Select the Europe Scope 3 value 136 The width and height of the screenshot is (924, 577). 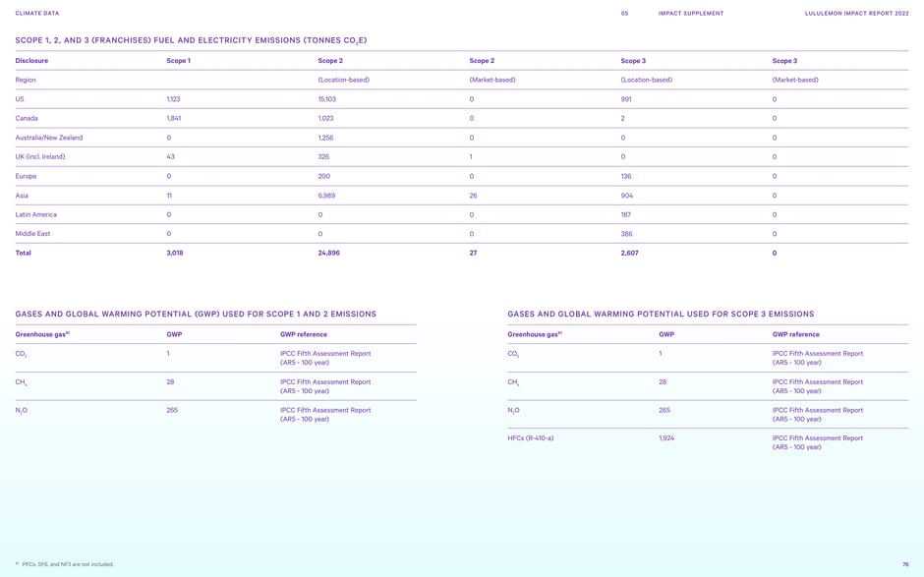coord(626,176)
